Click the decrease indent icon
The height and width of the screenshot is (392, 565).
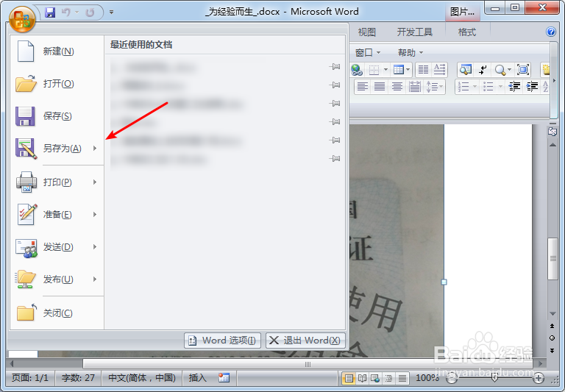514,87
